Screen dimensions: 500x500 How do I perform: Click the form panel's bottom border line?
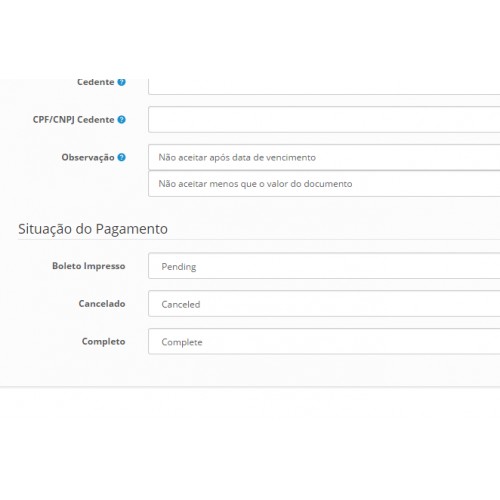tap(250, 387)
